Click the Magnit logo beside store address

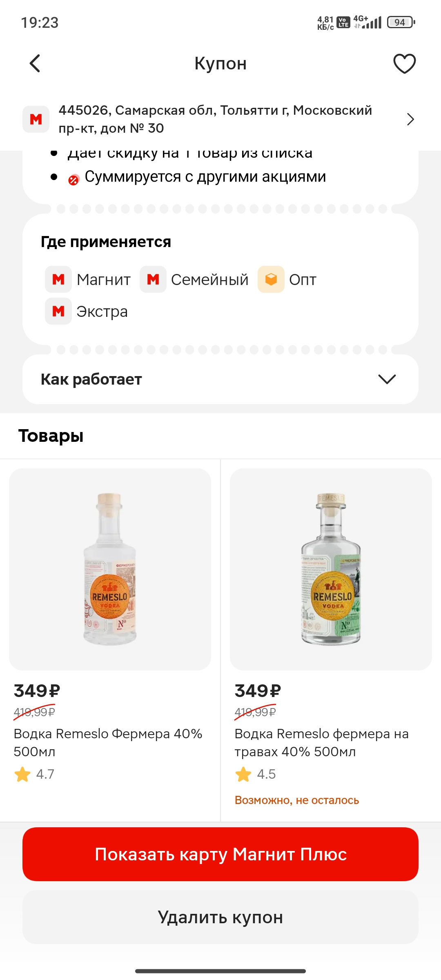[x=36, y=119]
